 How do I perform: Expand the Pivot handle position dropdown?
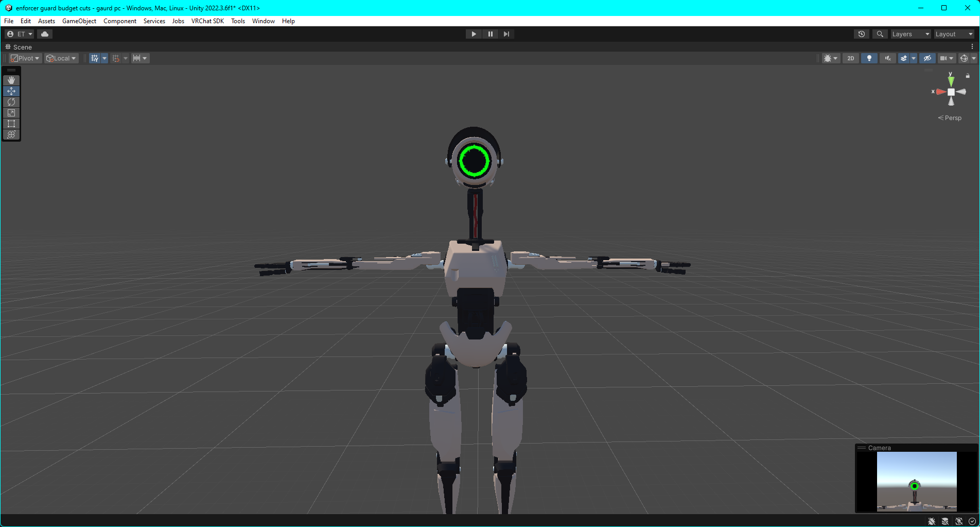click(25, 58)
